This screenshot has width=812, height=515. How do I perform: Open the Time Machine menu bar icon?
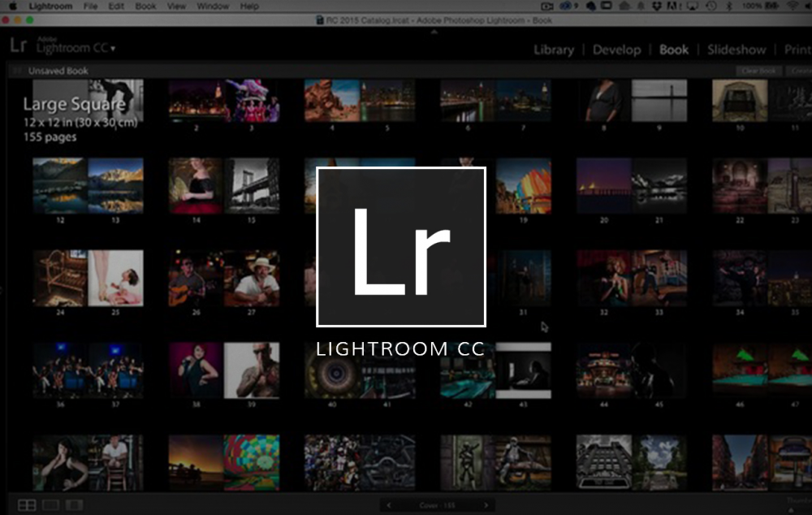711,6
